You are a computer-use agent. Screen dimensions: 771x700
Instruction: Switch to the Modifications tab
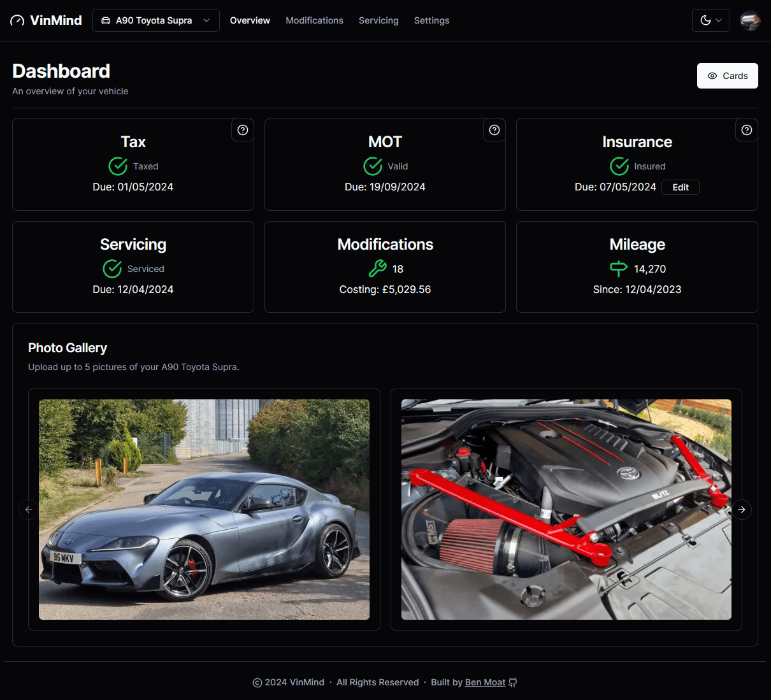click(314, 20)
